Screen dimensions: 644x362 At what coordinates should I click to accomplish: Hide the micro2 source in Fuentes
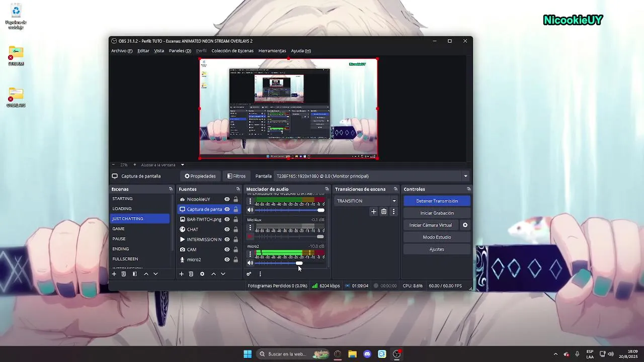227,259
